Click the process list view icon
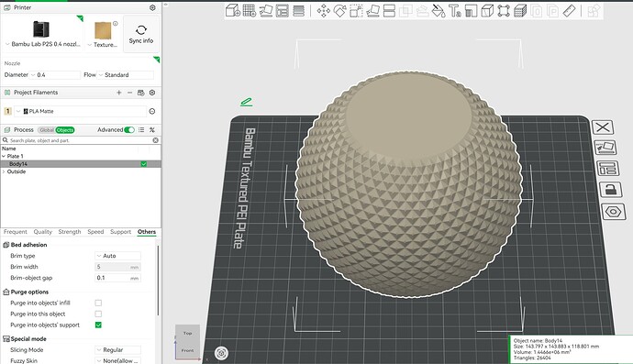Viewport: 633px width, 364px height. tap(141, 130)
